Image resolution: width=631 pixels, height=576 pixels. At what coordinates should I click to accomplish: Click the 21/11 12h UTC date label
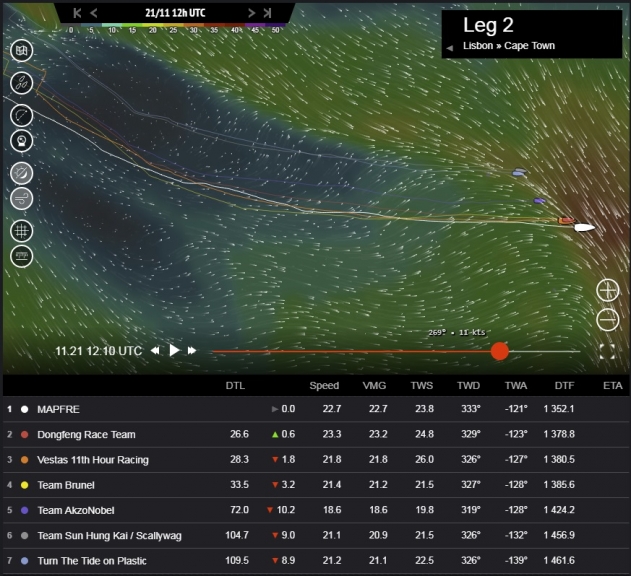click(175, 13)
